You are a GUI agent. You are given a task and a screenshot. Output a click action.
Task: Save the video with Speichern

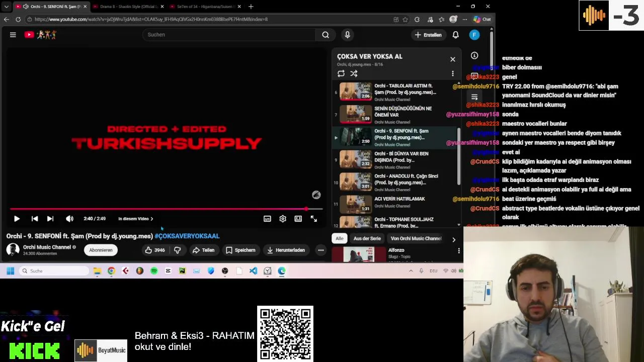pos(240,250)
